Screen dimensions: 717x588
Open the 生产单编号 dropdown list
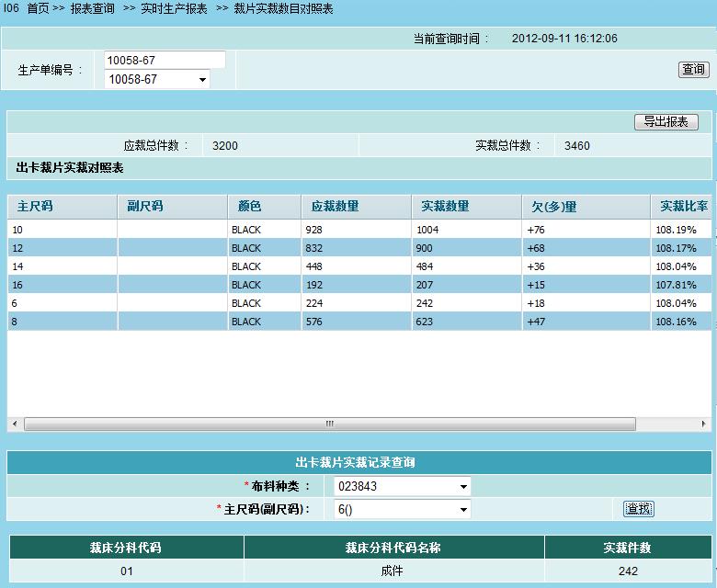pyautogui.click(x=202, y=80)
